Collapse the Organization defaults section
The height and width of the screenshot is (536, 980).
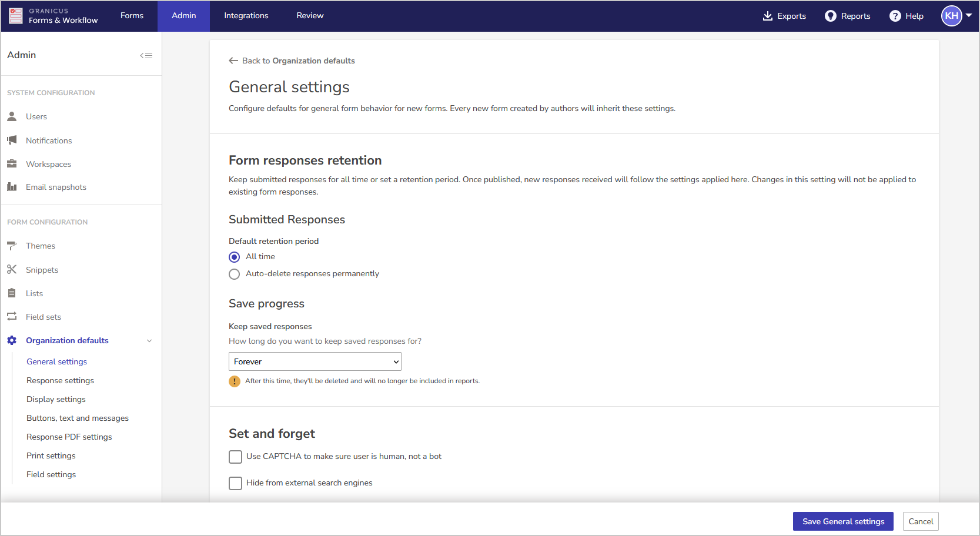(149, 340)
